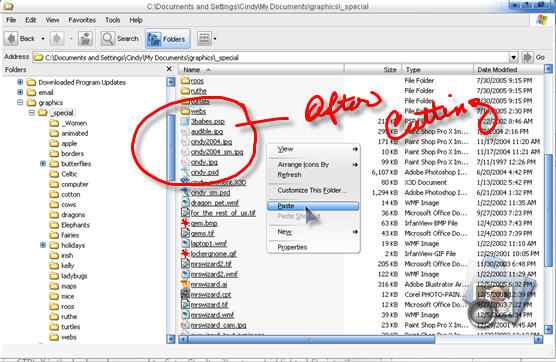Screen dimensions: 556x362
Task: Click the cindy_sm.psd file icon
Action: [185, 193]
